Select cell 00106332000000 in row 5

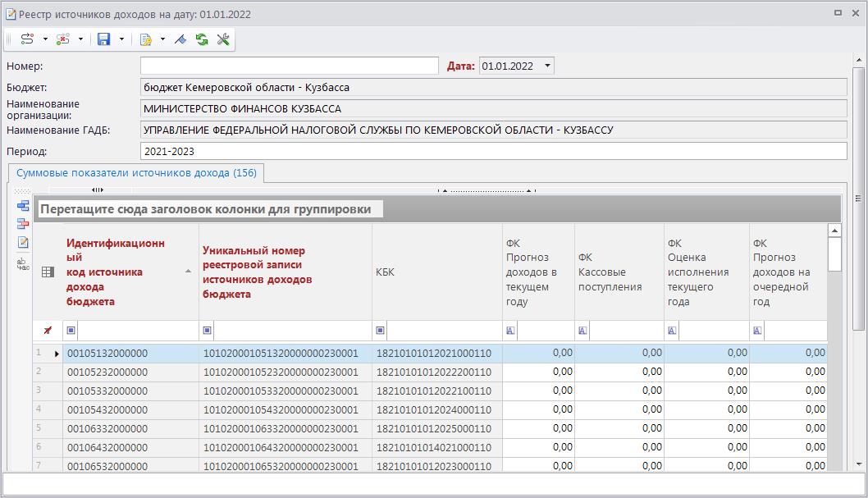coord(130,428)
